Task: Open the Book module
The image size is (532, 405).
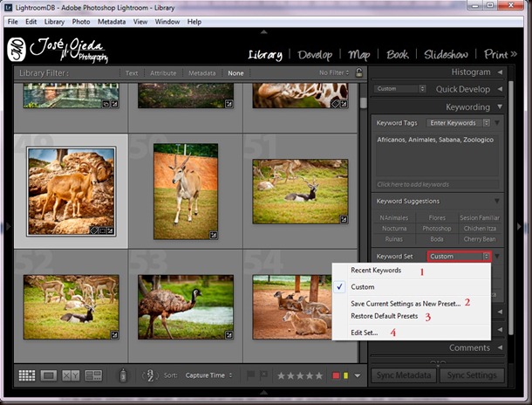Action: pos(398,54)
